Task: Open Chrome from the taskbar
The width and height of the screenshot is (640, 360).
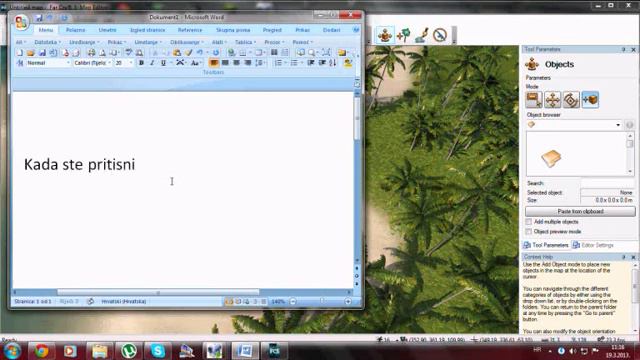Action: (41, 351)
